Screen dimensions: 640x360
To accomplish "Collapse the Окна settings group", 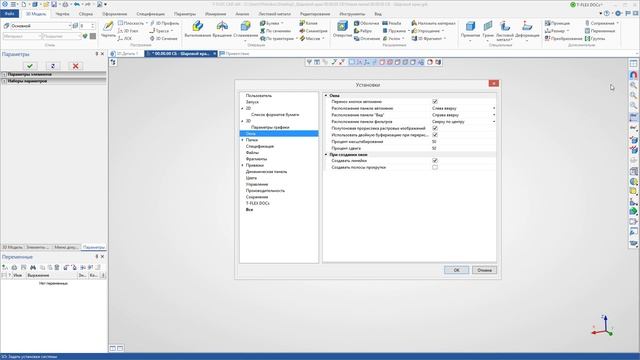I will pos(326,96).
